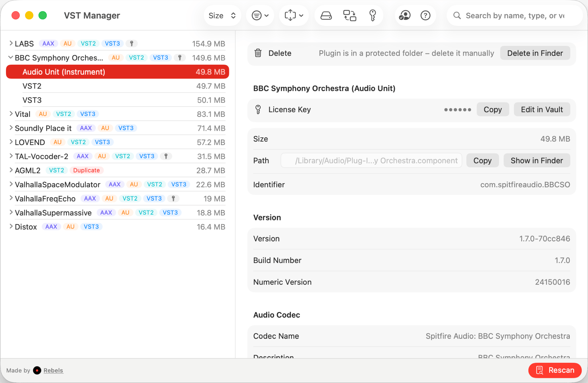Click the key icon on TAL-Vocoder-2 row
The image size is (588, 383).
coord(166,156)
